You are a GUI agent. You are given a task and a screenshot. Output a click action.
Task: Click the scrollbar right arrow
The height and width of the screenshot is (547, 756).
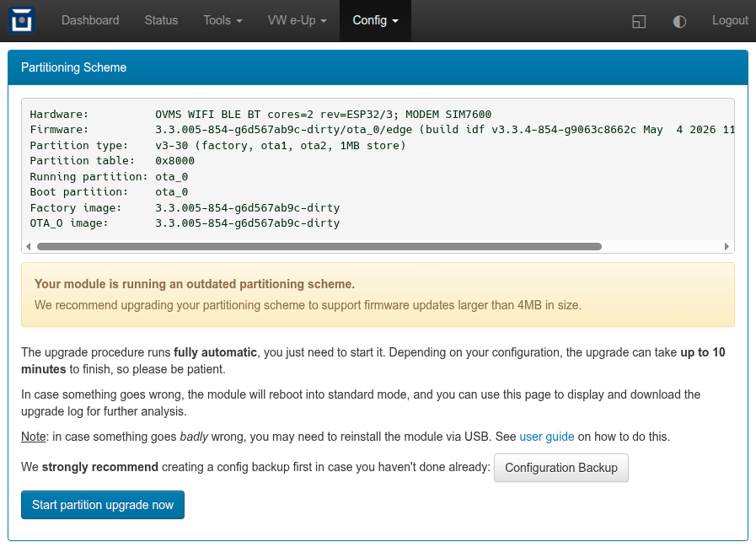(x=727, y=246)
